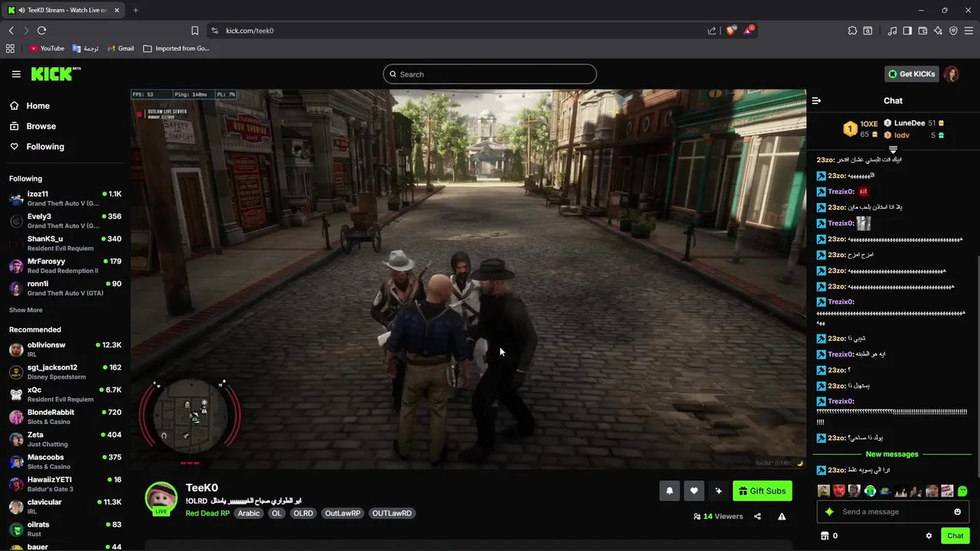Viewport: 980px width, 551px height.
Task: Click clavicular avatar in Recommended
Action: pos(16,507)
